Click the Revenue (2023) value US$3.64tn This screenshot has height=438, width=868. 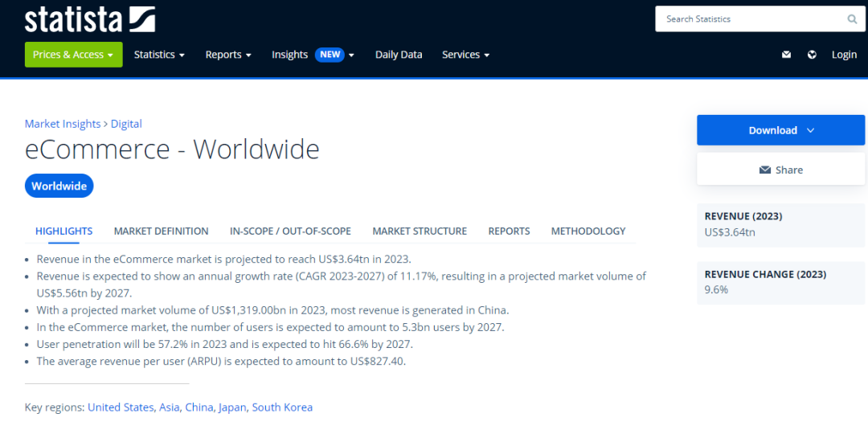click(730, 232)
